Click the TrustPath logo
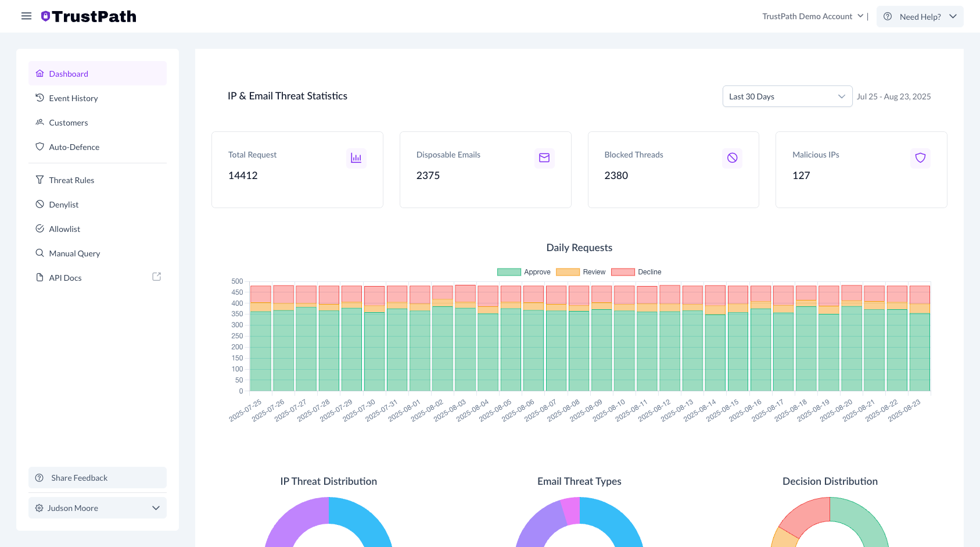This screenshot has width=980, height=547. 89,16
